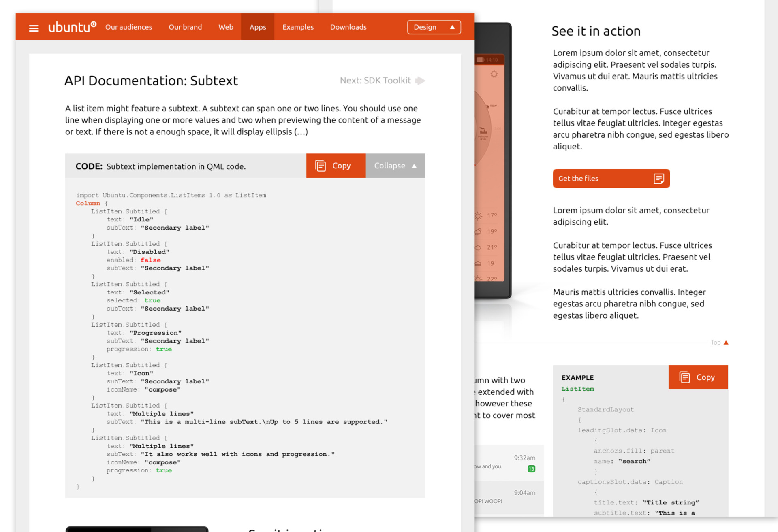Follow the Next: SDK Toolkit link
The height and width of the screenshot is (532, 778).
click(382, 81)
